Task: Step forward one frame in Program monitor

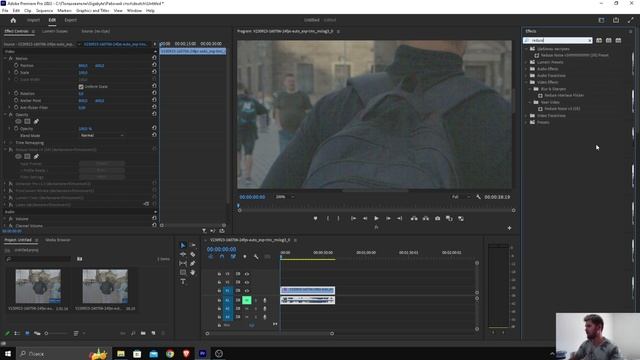Action: click(x=388, y=218)
